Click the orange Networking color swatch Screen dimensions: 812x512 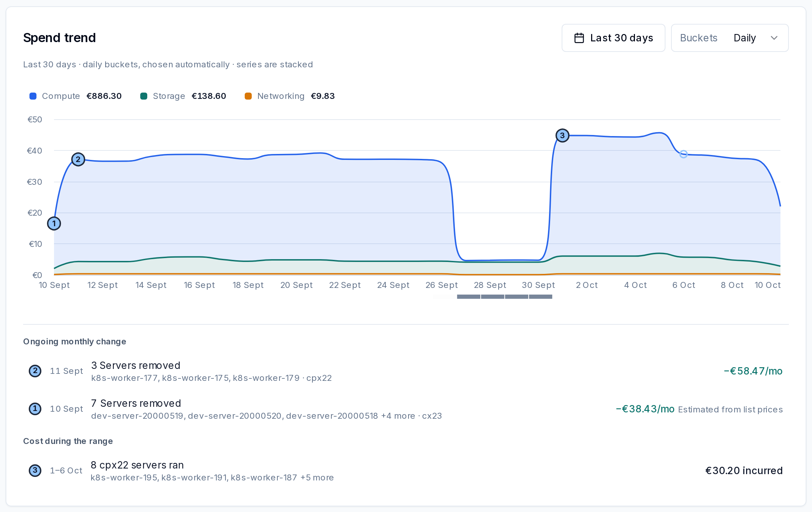[x=248, y=96]
